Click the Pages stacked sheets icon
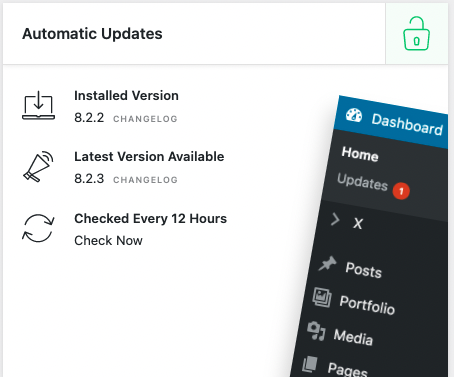This screenshot has width=454, height=377. [x=310, y=364]
